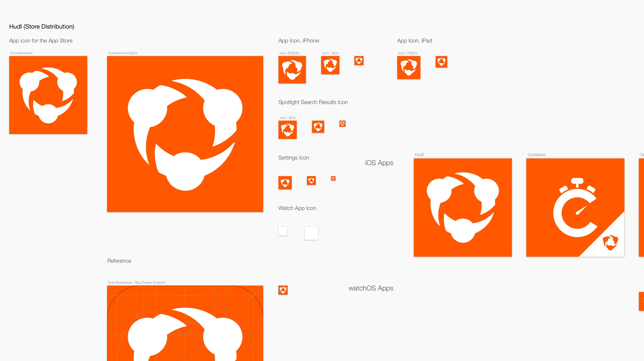
Task: Select 'App icon for the App Store' text
Action: point(41,41)
